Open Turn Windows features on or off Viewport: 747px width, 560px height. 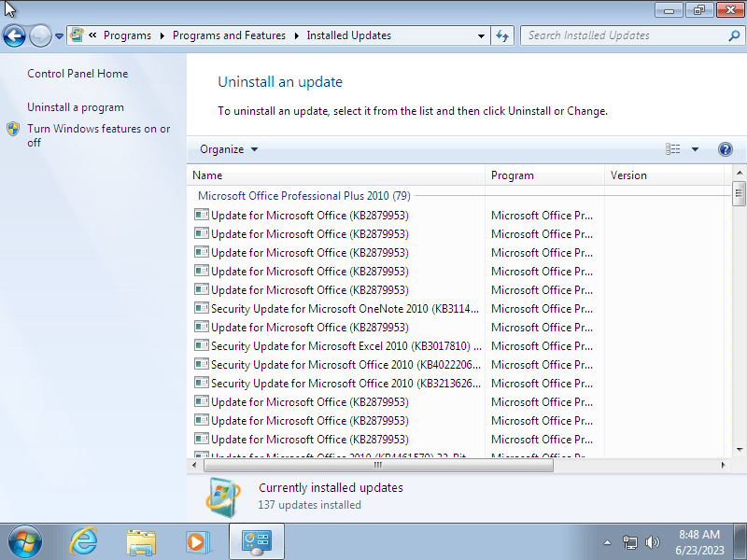coord(99,135)
